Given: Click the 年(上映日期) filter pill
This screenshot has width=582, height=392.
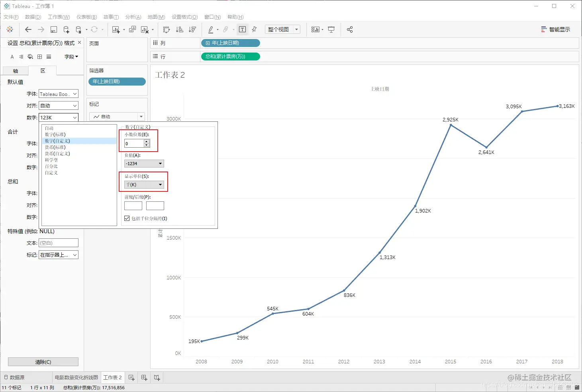Looking at the screenshot, I should point(117,82).
